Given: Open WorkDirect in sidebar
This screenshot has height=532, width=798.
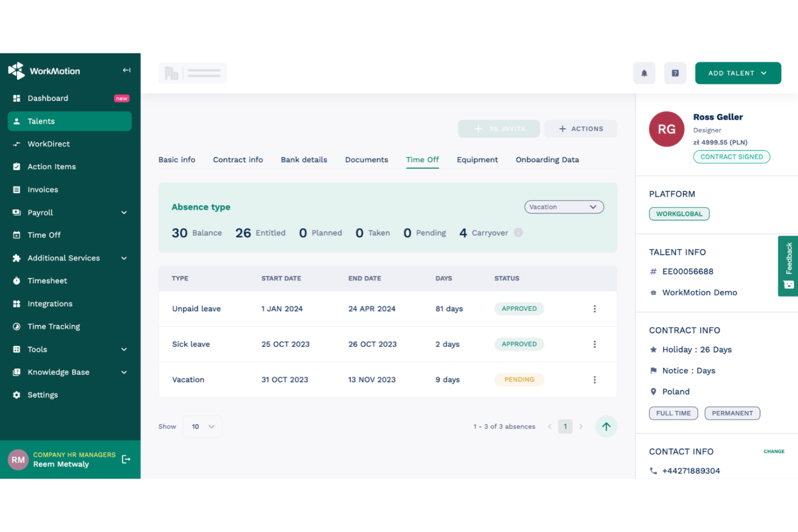Looking at the screenshot, I should tap(70, 144).
